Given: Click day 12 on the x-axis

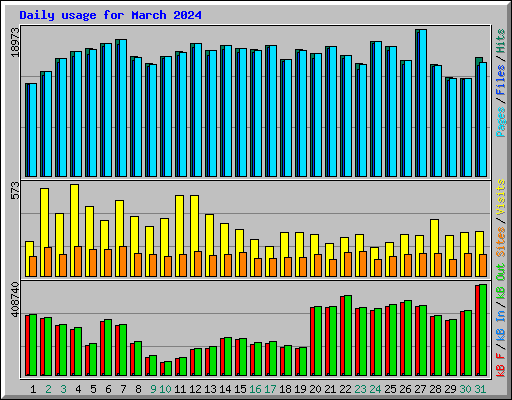Looking at the screenshot, I should (x=195, y=389).
